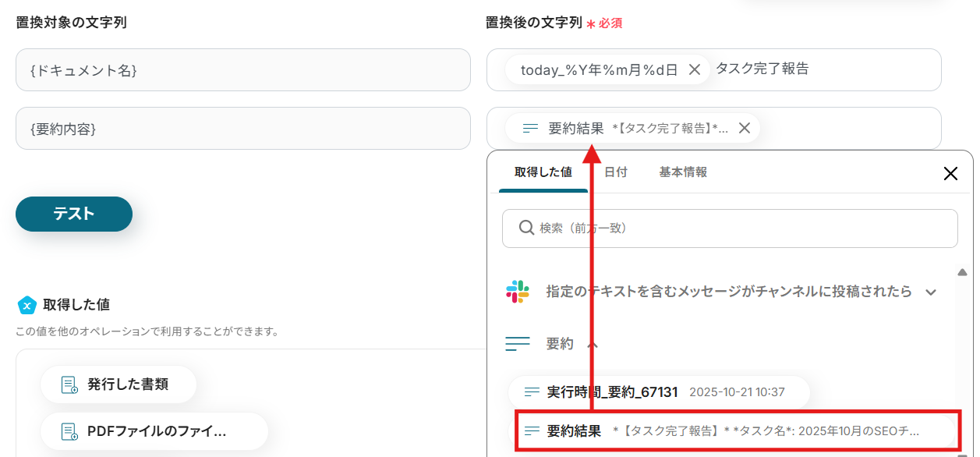This screenshot has width=980, height=457.
Task: Click the lines icon in the 要約結果 chip
Action: click(531, 128)
